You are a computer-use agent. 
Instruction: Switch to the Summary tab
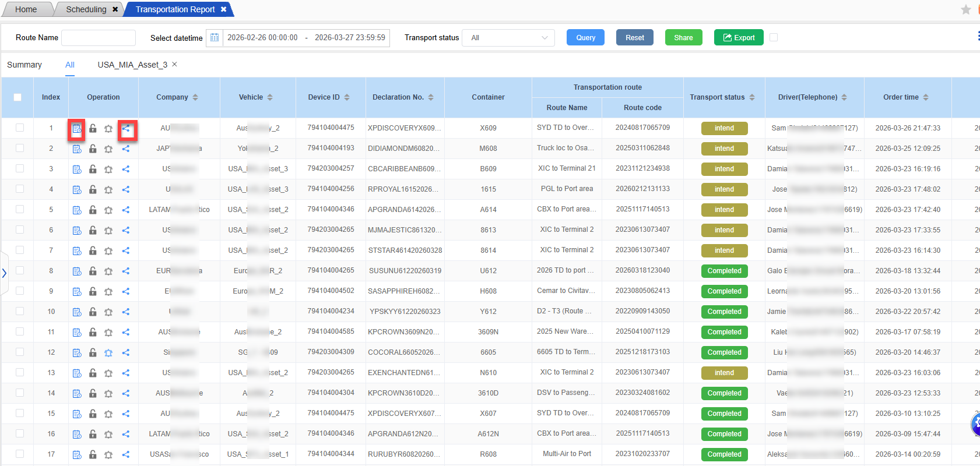24,65
